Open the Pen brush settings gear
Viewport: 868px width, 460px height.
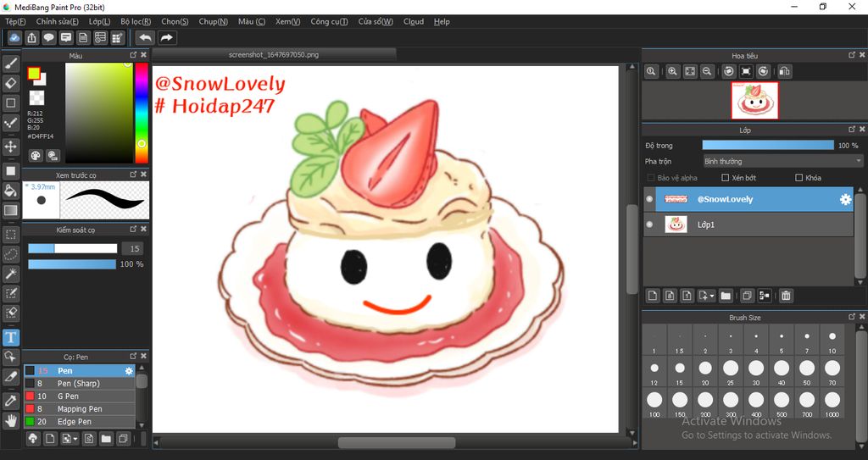tap(129, 371)
